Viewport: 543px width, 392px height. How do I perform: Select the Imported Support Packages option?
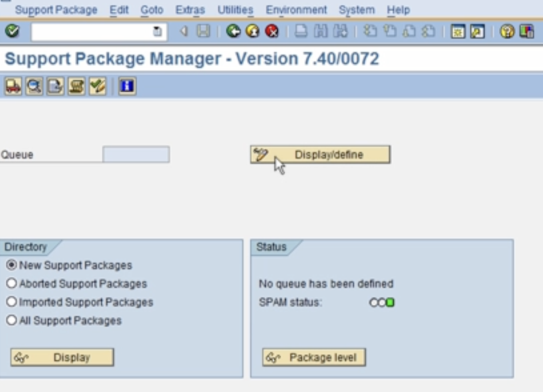click(12, 302)
